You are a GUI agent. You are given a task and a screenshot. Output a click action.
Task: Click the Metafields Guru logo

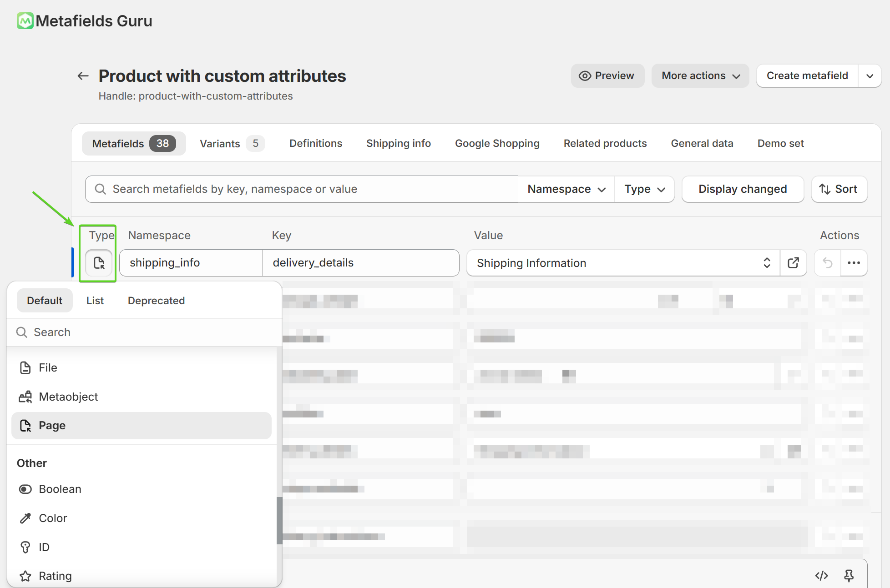pos(25,21)
